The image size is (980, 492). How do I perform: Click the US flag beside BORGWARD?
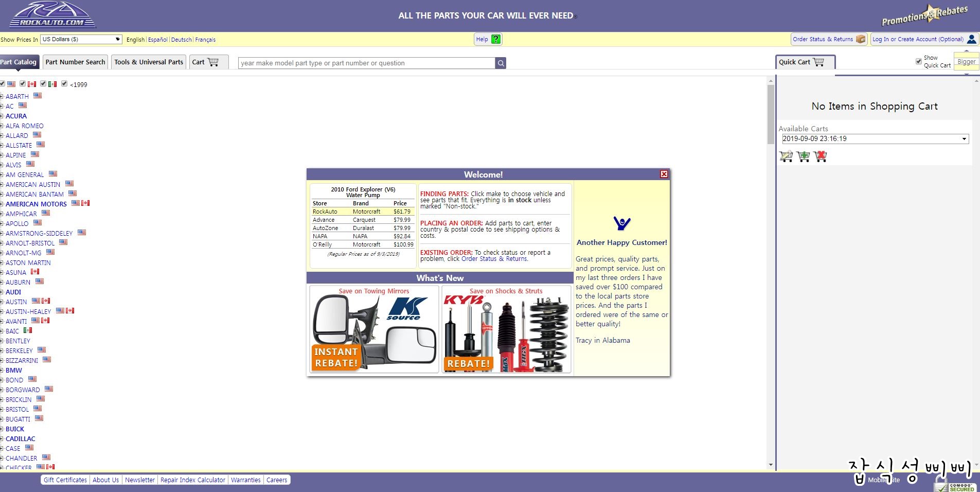pyautogui.click(x=49, y=389)
